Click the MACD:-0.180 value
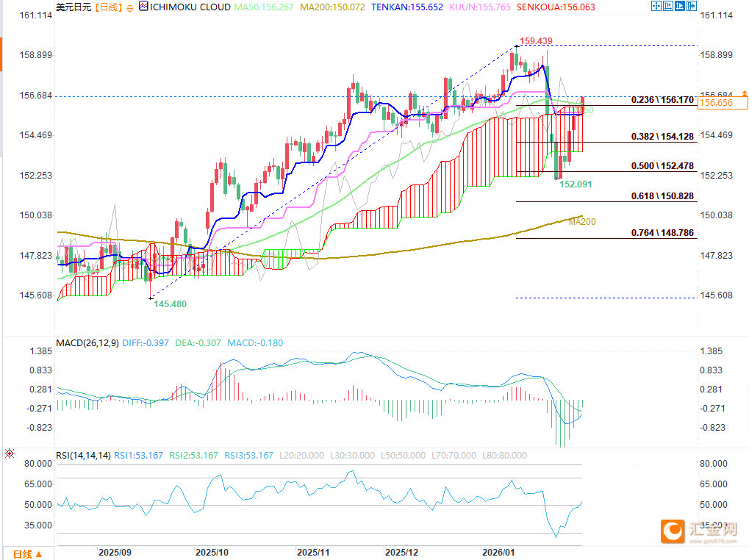749x560 pixels. [x=255, y=342]
